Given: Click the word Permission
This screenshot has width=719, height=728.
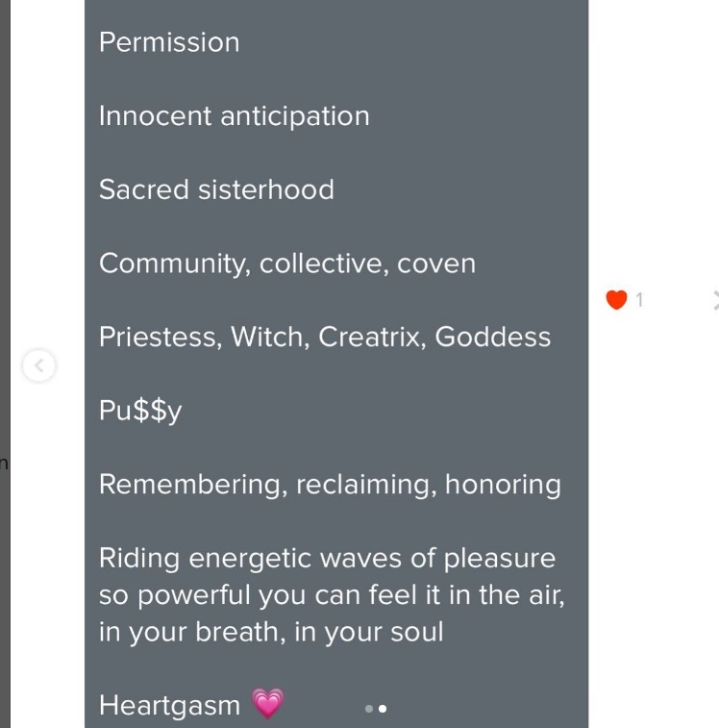Looking at the screenshot, I should click(169, 42).
